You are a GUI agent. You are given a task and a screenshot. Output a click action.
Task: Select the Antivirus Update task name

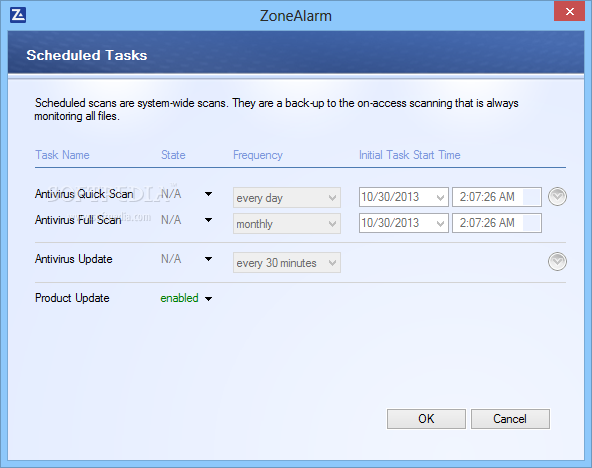(74, 259)
